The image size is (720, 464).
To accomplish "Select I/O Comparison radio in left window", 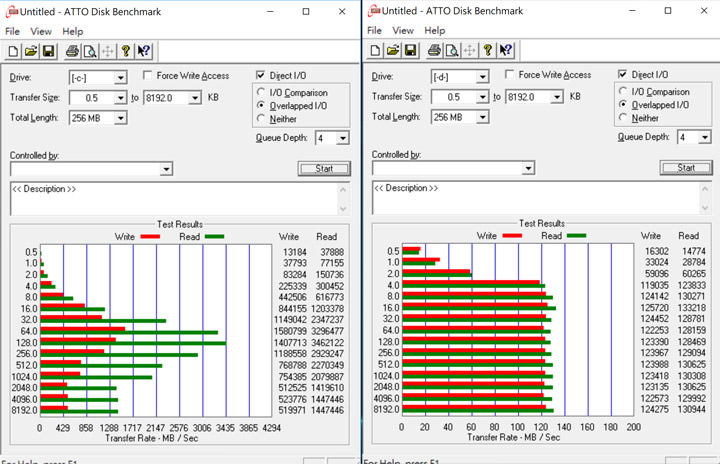I will tap(262, 93).
